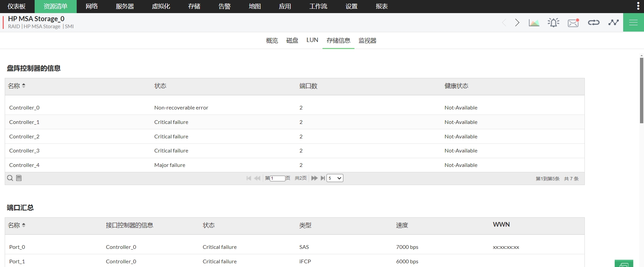The image size is (644, 267).
Task: Open the column chooser icon beside the search icon
Action: pyautogui.click(x=19, y=178)
